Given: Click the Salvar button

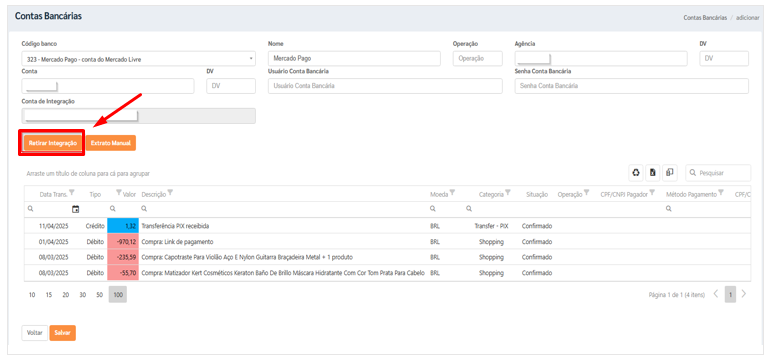Looking at the screenshot, I should pyautogui.click(x=62, y=333).
